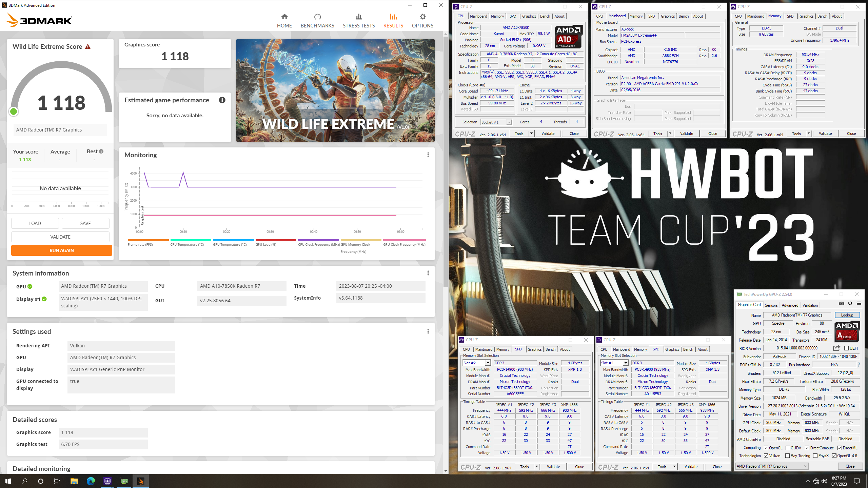Image resolution: width=868 pixels, height=488 pixels.
Task: Toggle PhysX checkbox in GPU-Z
Action: click(815, 456)
